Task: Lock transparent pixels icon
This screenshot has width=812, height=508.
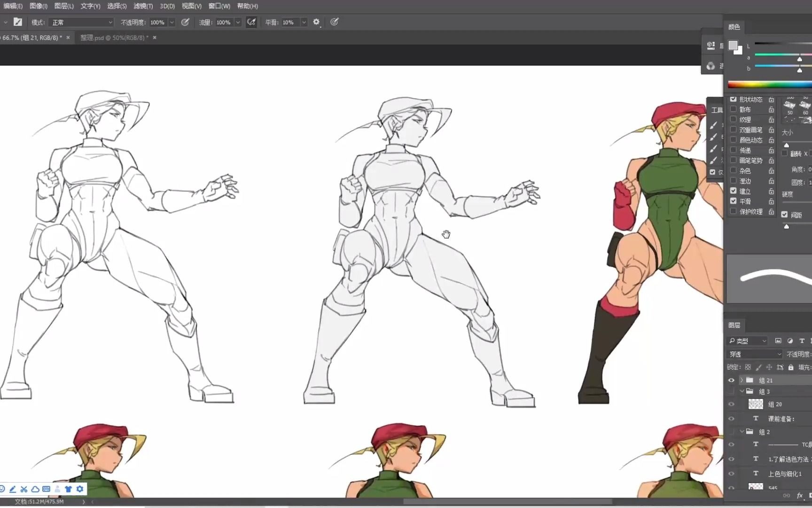Action: 748,367
